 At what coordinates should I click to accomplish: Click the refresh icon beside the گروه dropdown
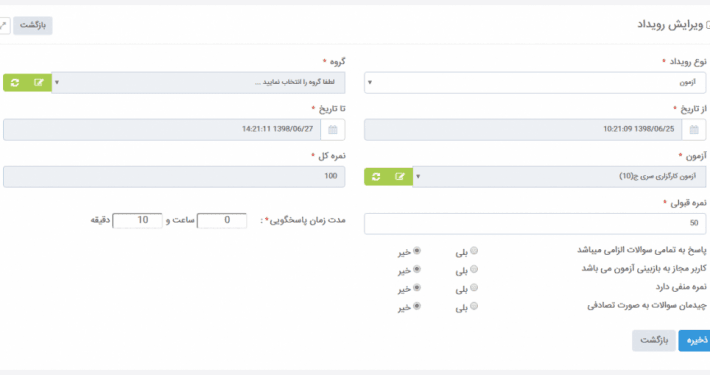[x=15, y=83]
